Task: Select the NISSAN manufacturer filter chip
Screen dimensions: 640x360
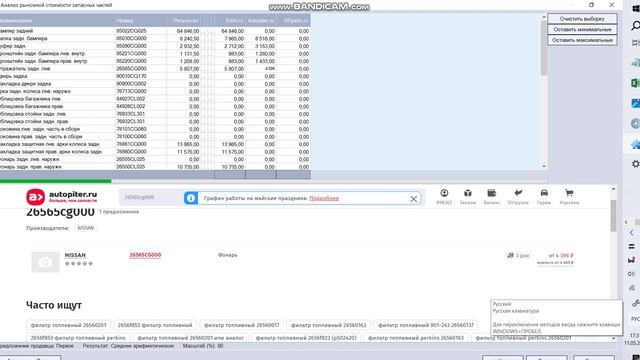Action: pyautogui.click(x=85, y=228)
